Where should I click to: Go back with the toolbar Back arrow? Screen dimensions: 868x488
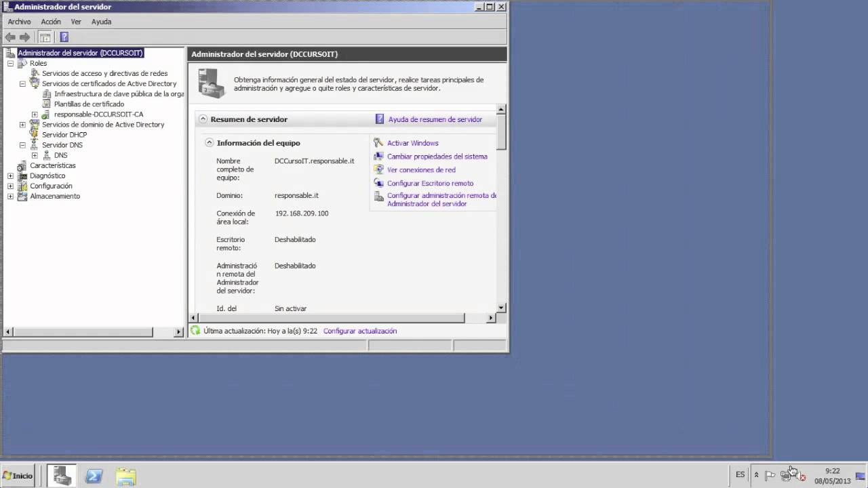(10, 37)
